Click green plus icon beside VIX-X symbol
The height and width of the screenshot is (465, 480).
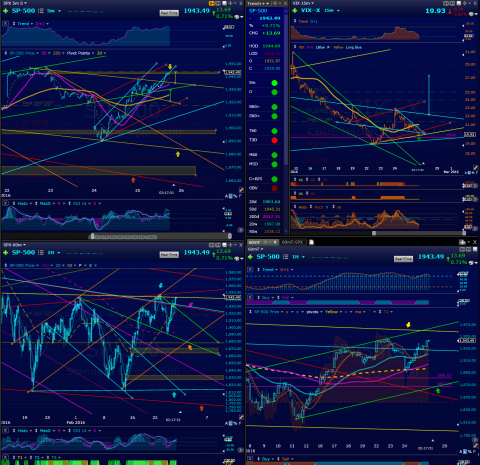coord(295,11)
